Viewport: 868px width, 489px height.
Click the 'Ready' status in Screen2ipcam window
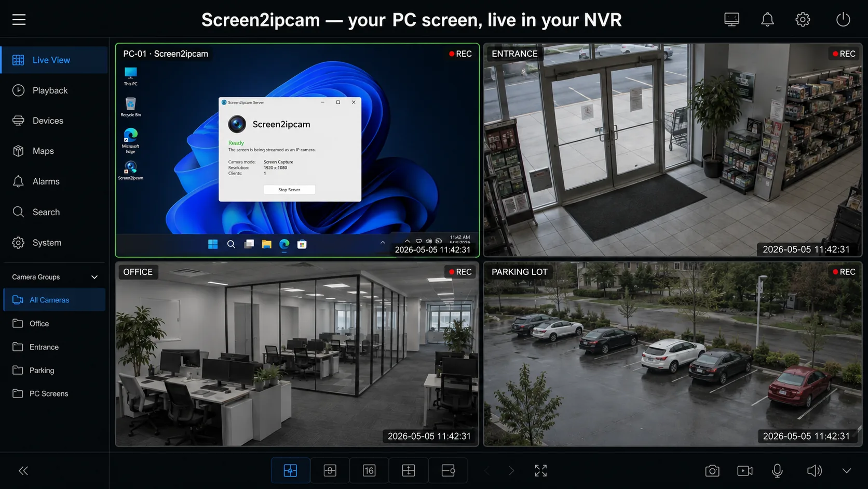[x=236, y=143]
